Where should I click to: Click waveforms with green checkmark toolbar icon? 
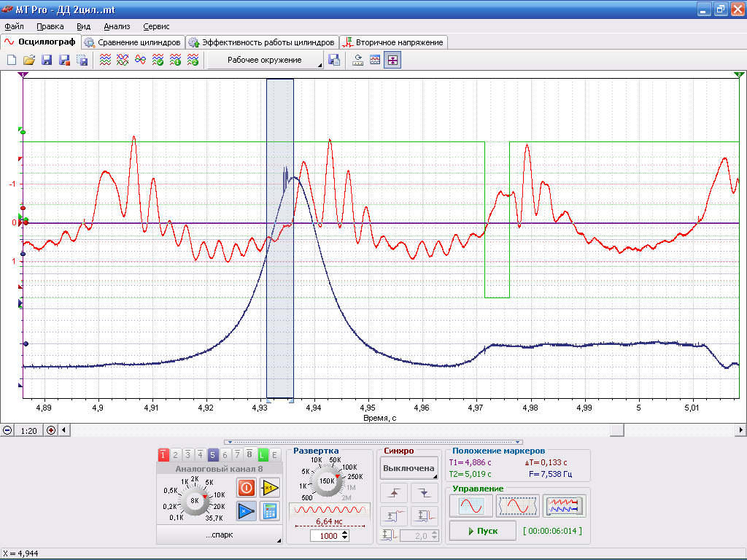coord(158,60)
